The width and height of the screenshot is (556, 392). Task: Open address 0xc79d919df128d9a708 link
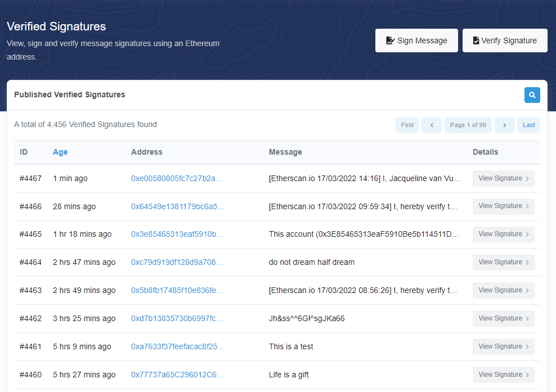click(x=177, y=262)
